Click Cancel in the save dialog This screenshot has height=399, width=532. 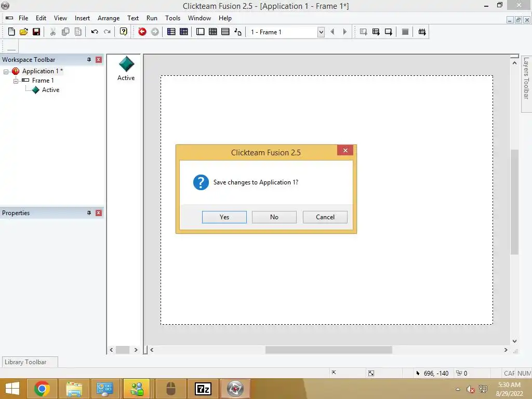[x=325, y=217]
